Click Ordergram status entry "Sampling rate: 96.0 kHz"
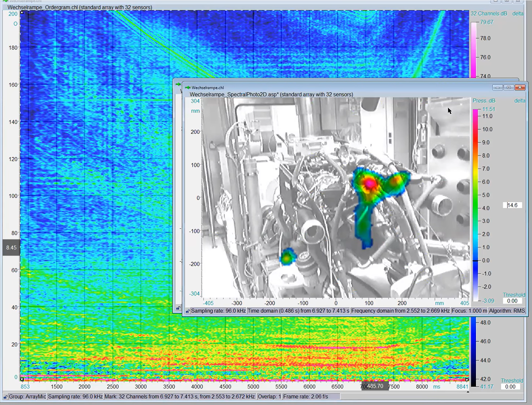The width and height of the screenshot is (532, 405). click(75, 397)
